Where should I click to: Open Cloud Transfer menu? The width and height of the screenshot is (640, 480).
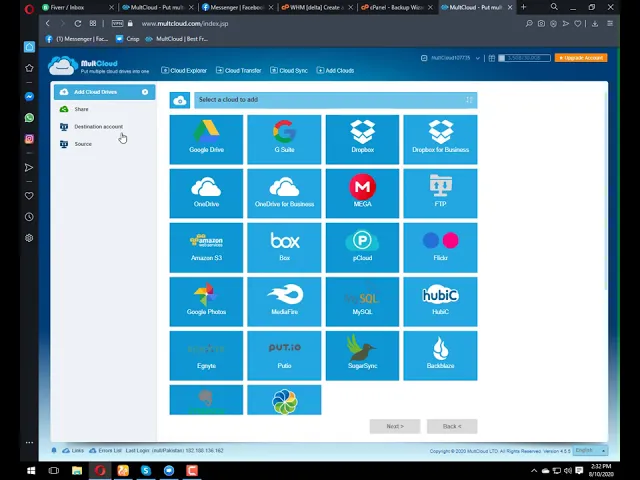[239, 71]
